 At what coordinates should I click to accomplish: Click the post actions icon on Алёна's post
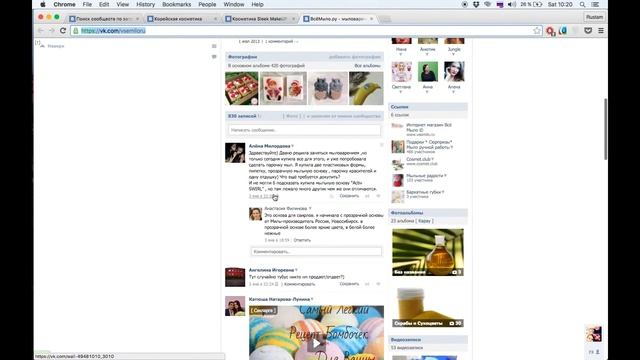(382, 145)
